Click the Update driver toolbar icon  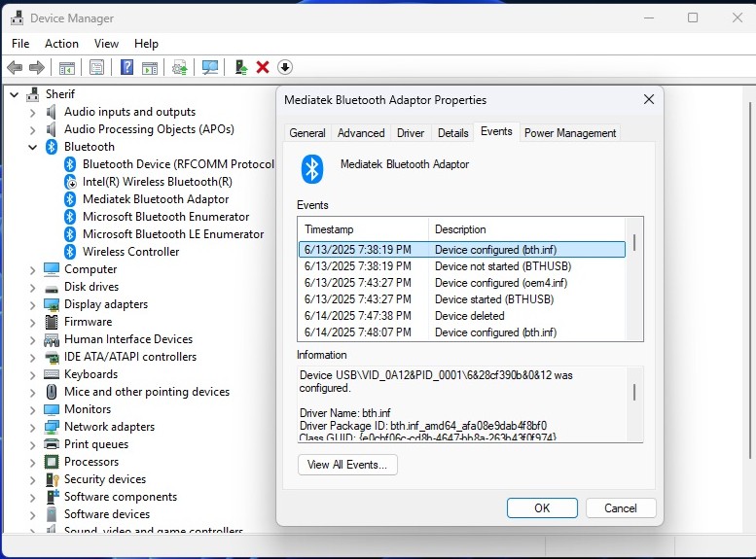pyautogui.click(x=240, y=67)
